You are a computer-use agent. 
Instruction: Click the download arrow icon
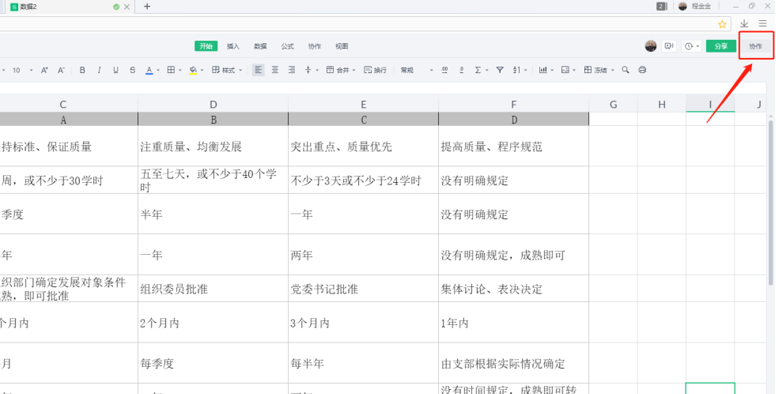[744, 24]
